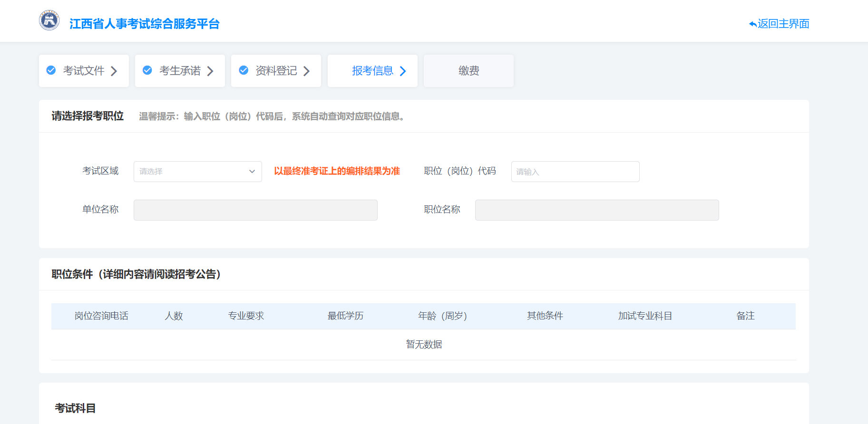
Task: Click the return arrow icon beside 返回主界面
Action: click(752, 24)
